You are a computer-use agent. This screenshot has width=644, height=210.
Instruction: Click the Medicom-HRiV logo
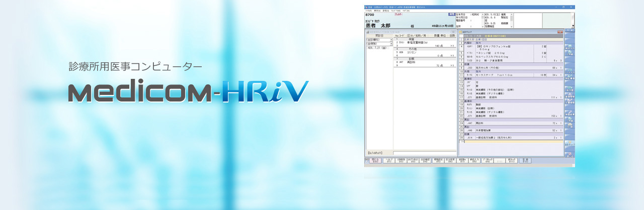coord(188,91)
